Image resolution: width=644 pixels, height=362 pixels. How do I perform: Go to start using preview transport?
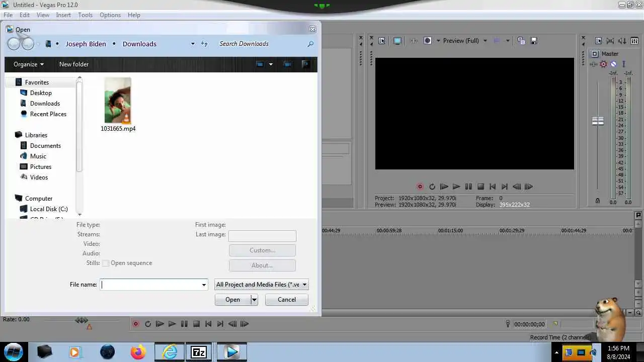click(493, 187)
